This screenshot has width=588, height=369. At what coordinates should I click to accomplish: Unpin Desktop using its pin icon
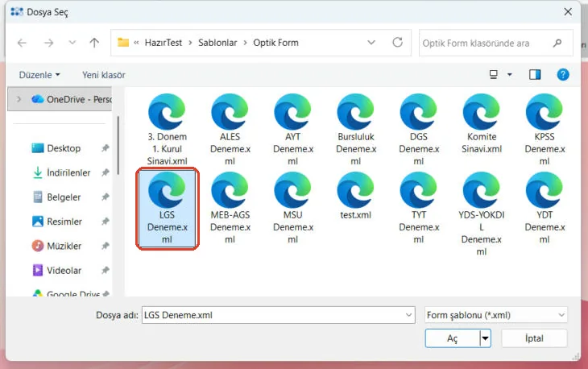106,148
